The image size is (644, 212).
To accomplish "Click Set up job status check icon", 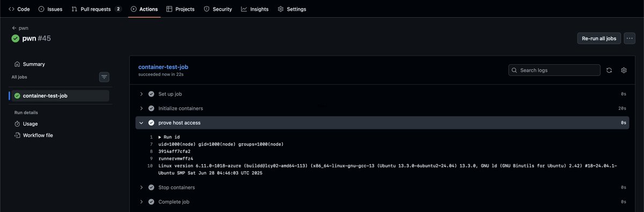I will (x=151, y=94).
